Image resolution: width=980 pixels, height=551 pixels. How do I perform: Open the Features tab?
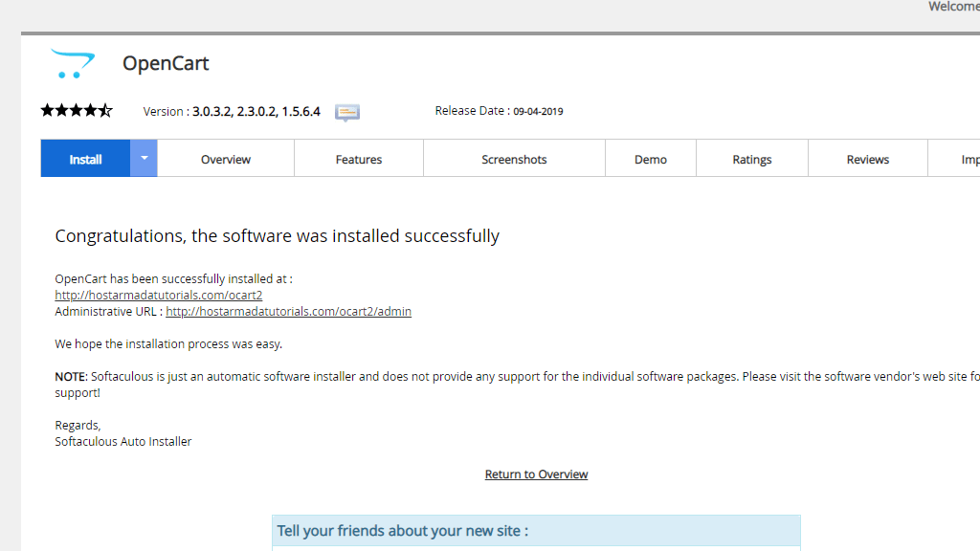(359, 160)
